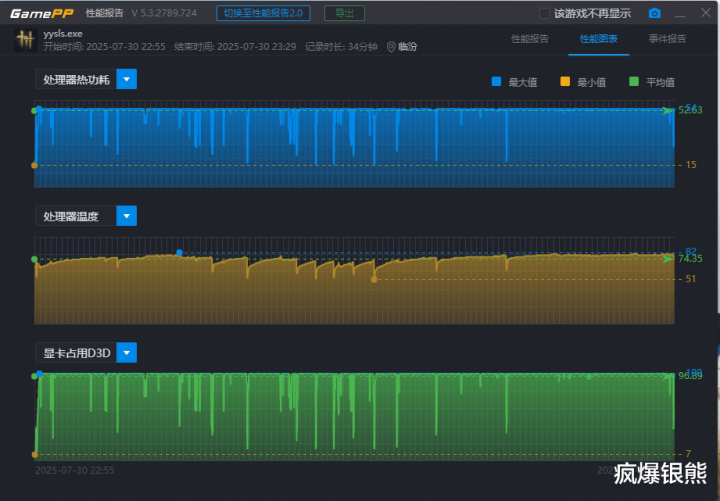
Task: Close the GamePP performance report window
Action: click(x=706, y=13)
